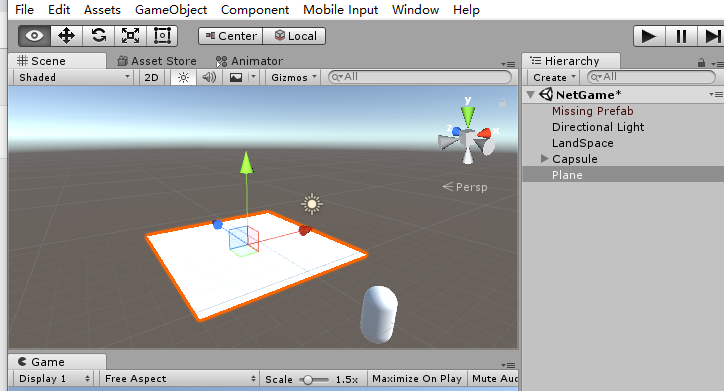Toggle scene gizmo rotation lock
The height and width of the screenshot is (391, 724).
[502, 103]
